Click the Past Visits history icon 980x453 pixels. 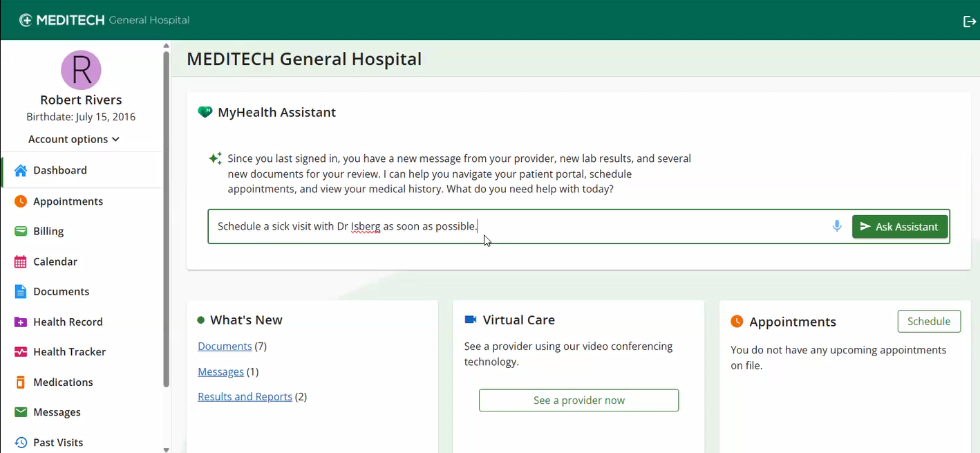[x=21, y=443]
